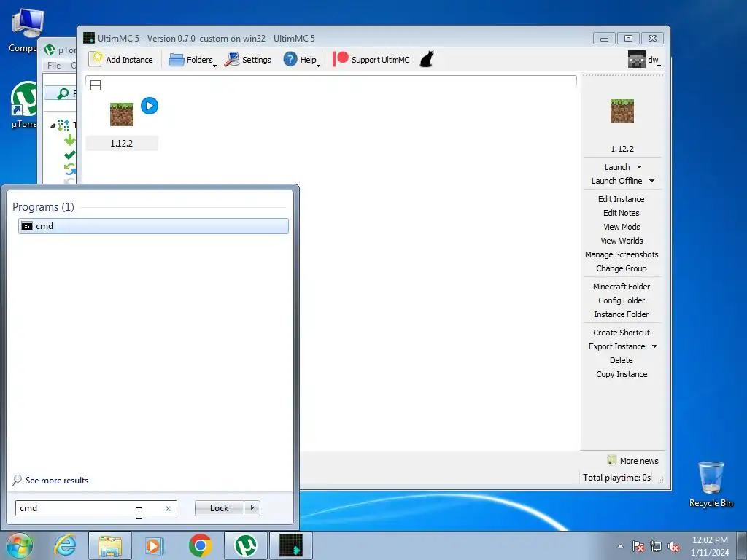The width and height of the screenshot is (747, 560).
Task: Click the black cat icon
Action: [x=427, y=60]
